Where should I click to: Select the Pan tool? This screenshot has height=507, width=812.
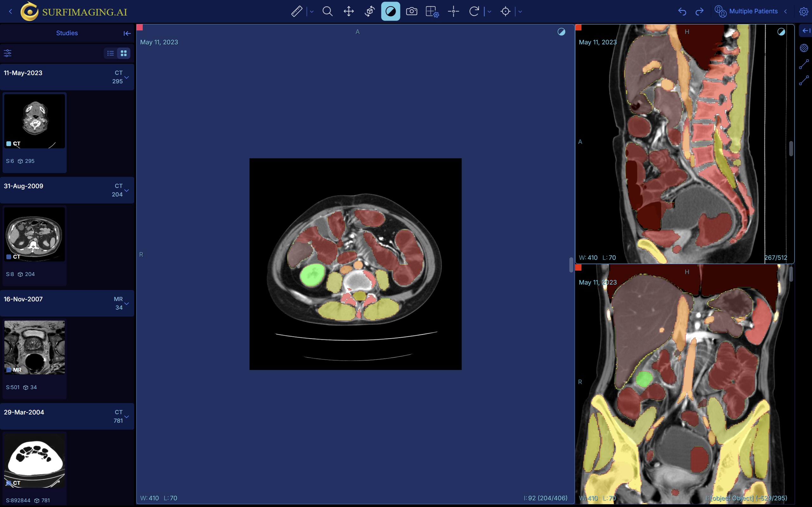click(349, 11)
